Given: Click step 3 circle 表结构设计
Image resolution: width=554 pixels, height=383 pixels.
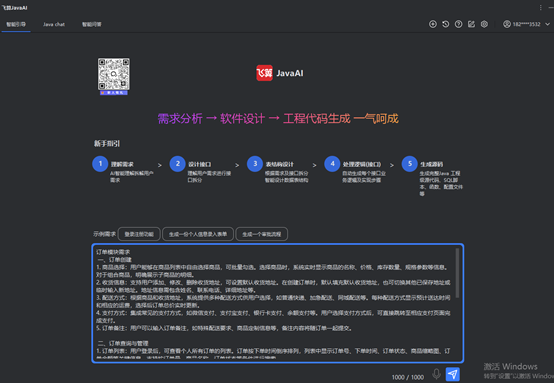Looking at the screenshot, I should point(255,164).
